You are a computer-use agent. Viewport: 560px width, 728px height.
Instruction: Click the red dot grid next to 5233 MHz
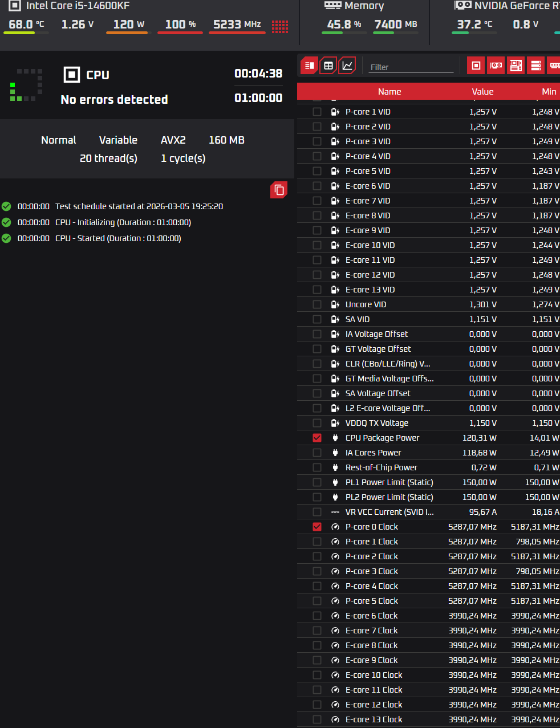pyautogui.click(x=280, y=26)
